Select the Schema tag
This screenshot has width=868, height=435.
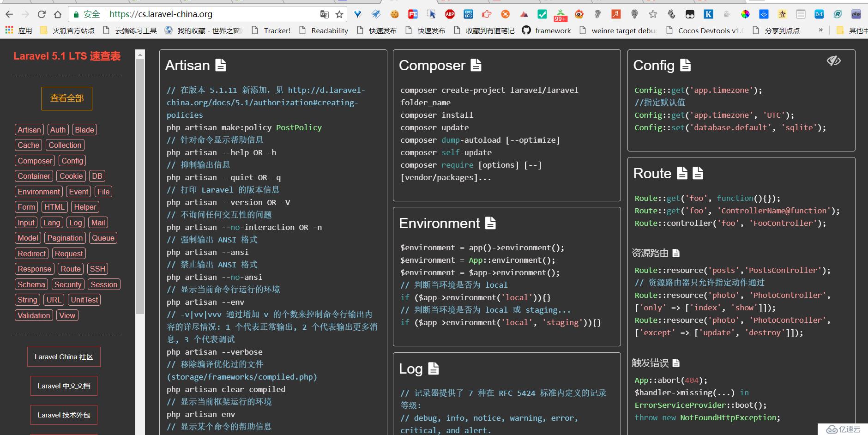pos(31,284)
